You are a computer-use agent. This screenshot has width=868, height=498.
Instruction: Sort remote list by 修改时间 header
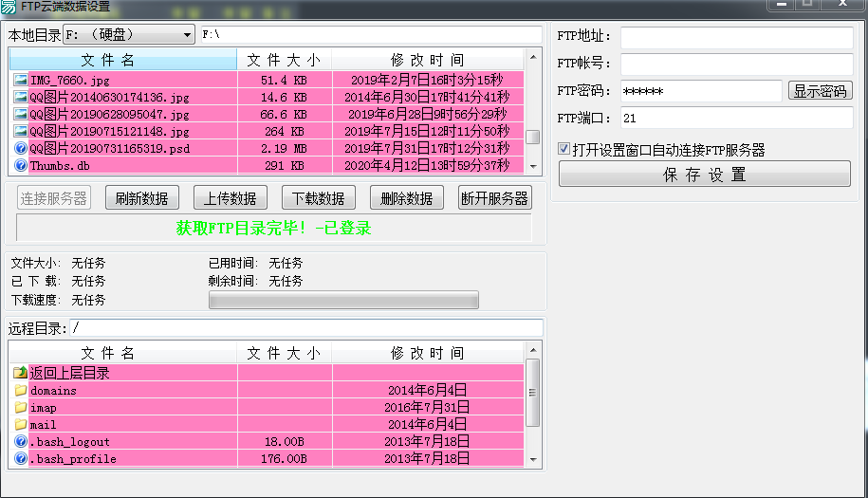pos(427,353)
